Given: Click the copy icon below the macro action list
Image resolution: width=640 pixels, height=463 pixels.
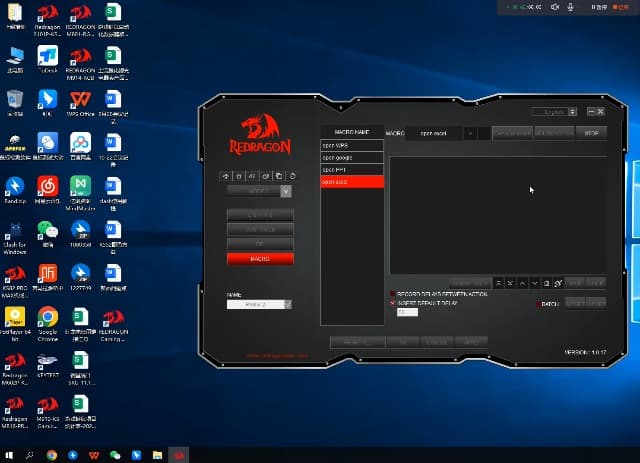Looking at the screenshot, I should click(547, 283).
